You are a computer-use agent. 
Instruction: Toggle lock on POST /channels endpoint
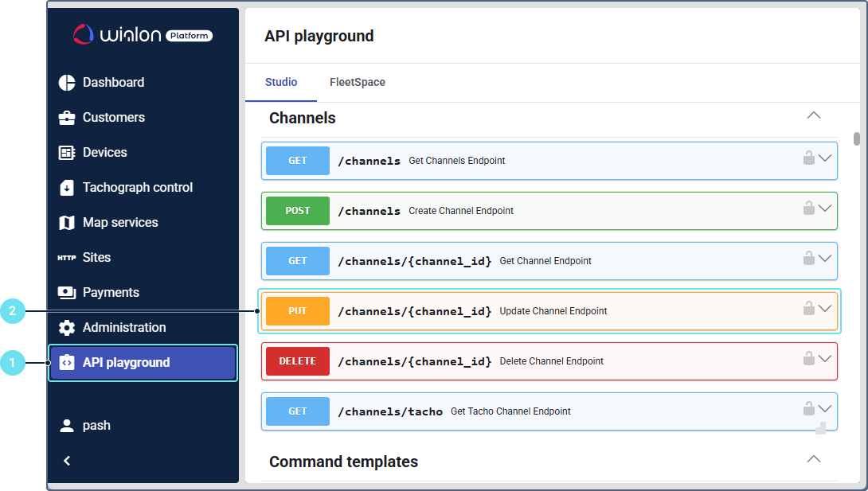click(808, 208)
